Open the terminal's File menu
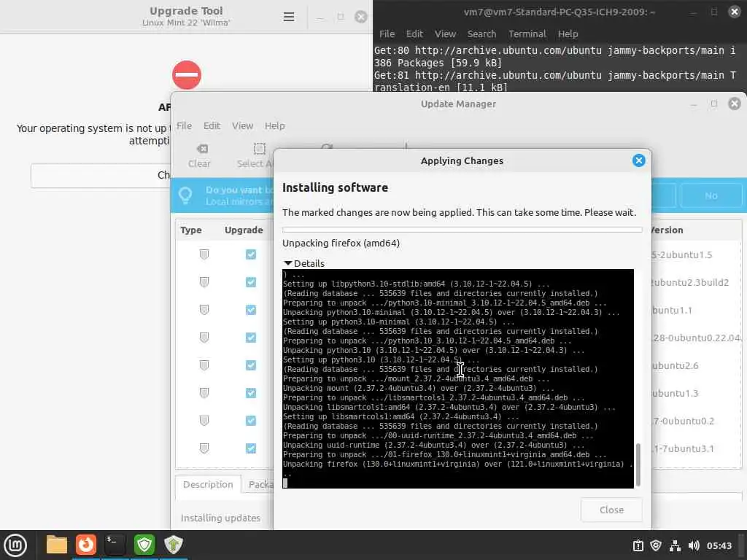The height and width of the screenshot is (560, 747). point(387,34)
